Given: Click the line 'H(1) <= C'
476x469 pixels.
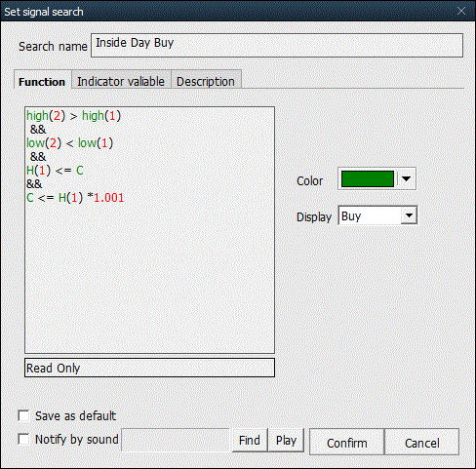Looking at the screenshot, I should coord(55,171).
